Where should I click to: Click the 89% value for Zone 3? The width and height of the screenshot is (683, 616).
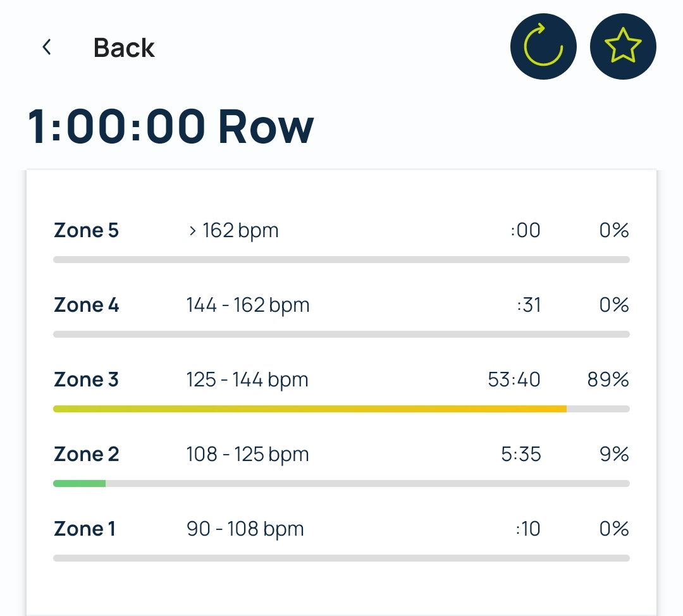(608, 379)
